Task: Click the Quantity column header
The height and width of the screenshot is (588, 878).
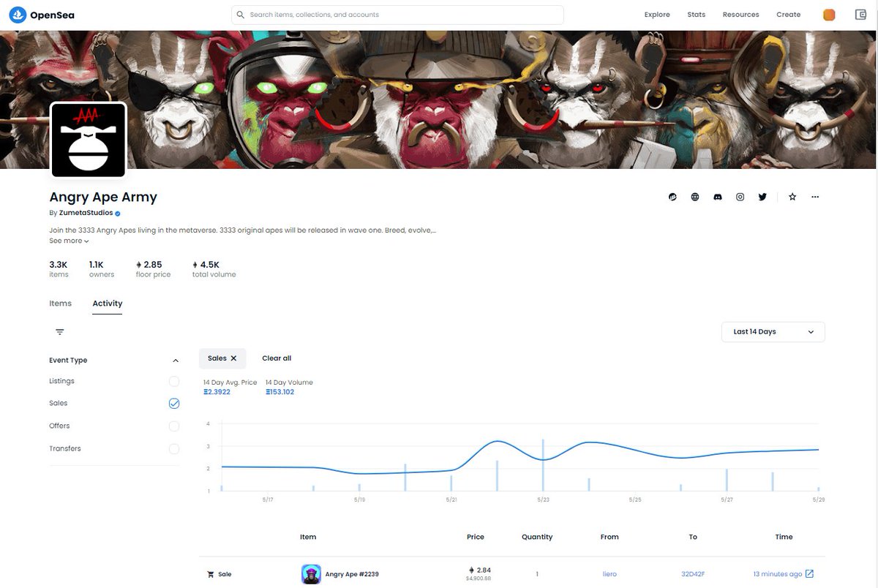Action: (x=537, y=537)
